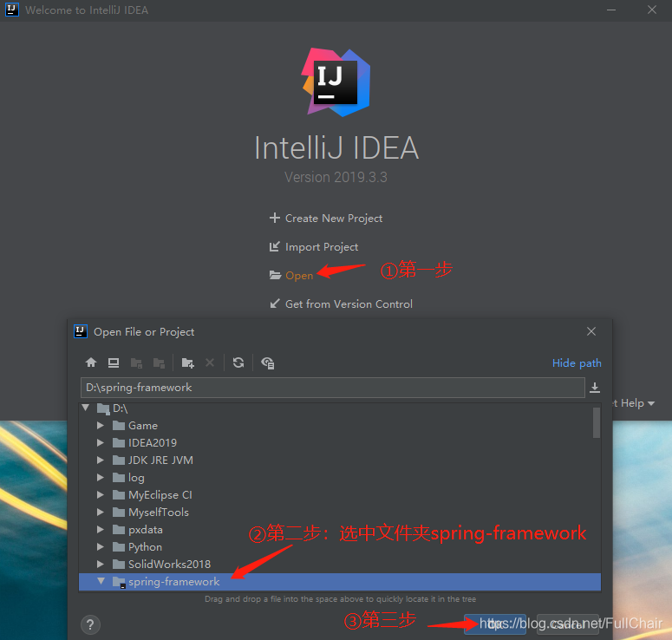Expand the log folder
Viewport: 672px width, 640px height.
(x=101, y=477)
